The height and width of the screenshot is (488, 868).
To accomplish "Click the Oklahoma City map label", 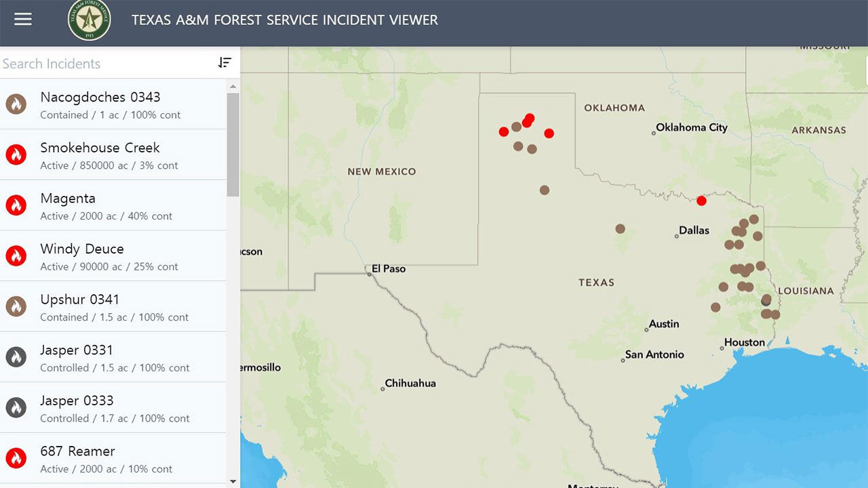I will tap(691, 127).
